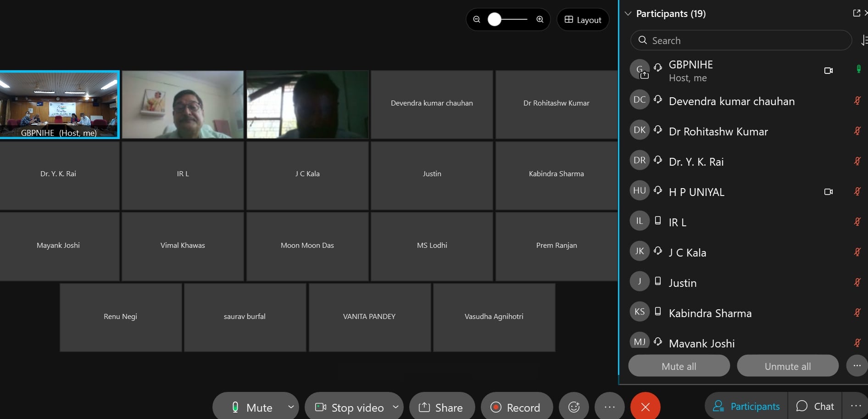
Task: Open the reactions smiley icon
Action: coord(574,407)
